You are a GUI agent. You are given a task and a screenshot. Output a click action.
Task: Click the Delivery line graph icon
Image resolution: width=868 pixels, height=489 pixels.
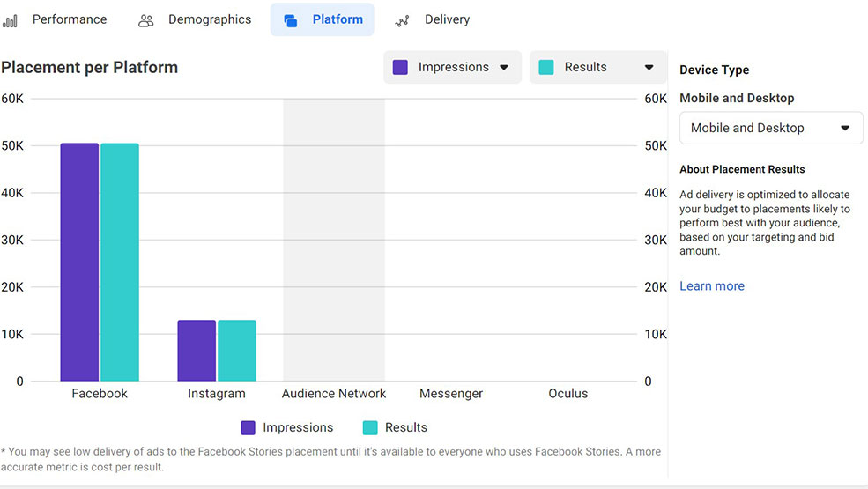pos(402,20)
